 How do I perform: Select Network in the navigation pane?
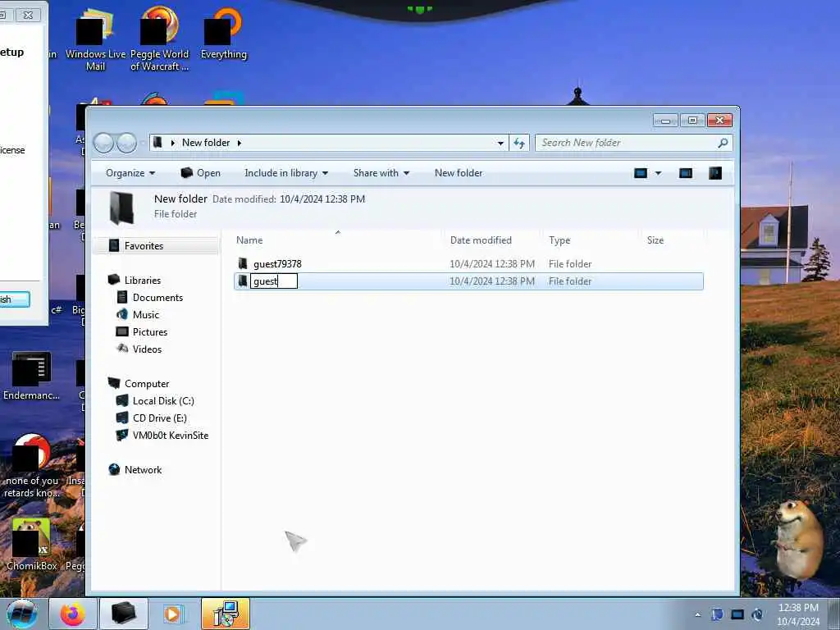pyautogui.click(x=143, y=469)
